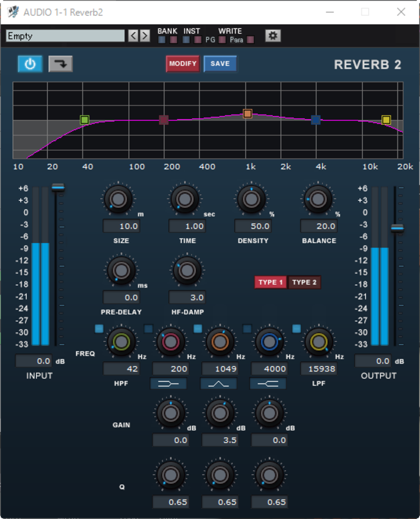Toggle the 1049 Hz band enable square
Viewport: 420px width, 519px height.
pos(198,328)
